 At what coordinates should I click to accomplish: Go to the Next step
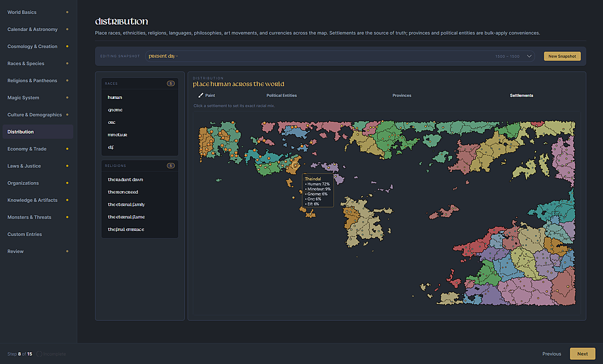(583, 354)
